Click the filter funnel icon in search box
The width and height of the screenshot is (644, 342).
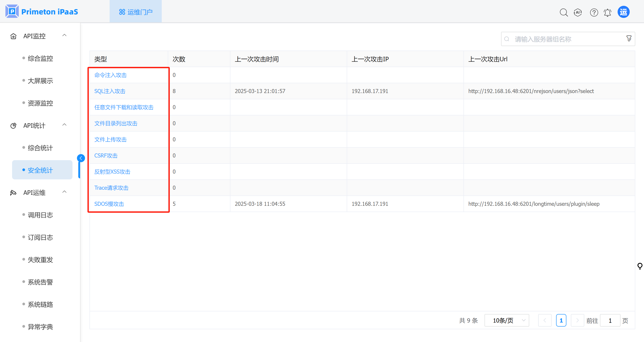(629, 39)
